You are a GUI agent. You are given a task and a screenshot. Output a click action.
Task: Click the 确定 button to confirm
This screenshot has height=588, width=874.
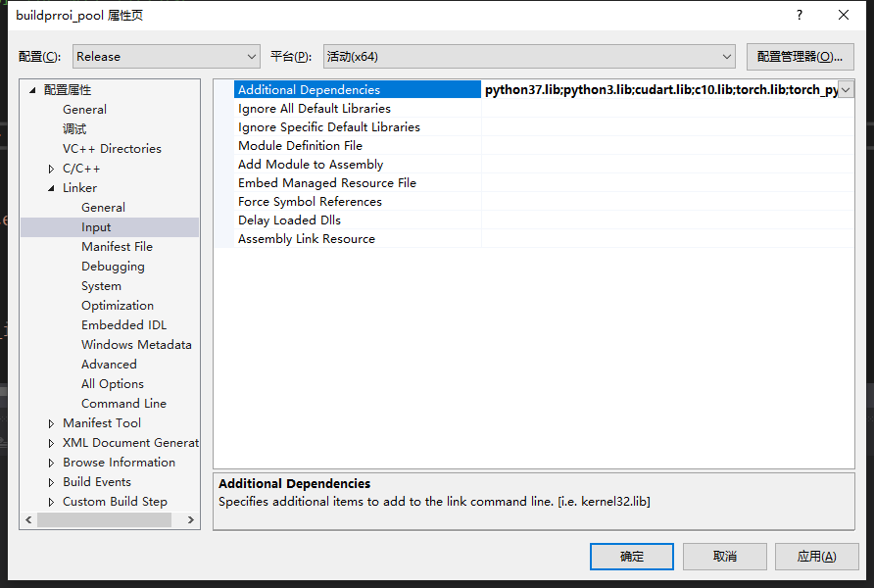pyautogui.click(x=631, y=556)
